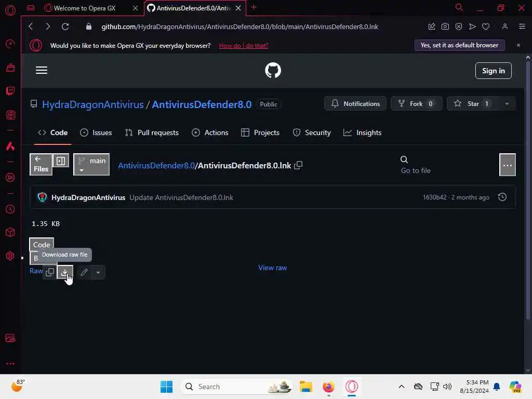Open the more options dots in sidebar bottom

click(10, 363)
